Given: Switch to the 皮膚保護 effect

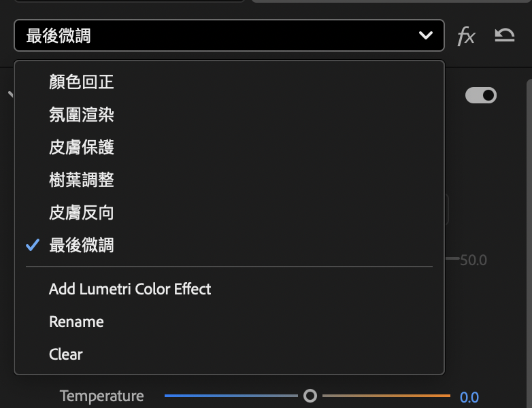Looking at the screenshot, I should click(x=82, y=148).
